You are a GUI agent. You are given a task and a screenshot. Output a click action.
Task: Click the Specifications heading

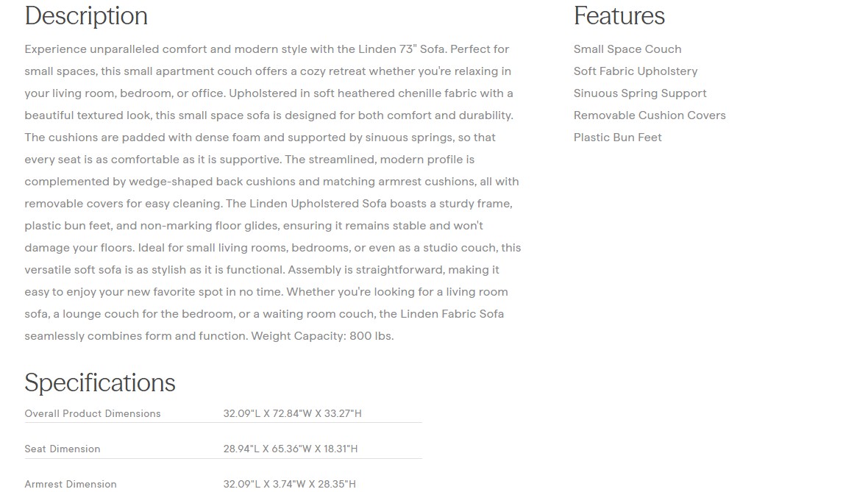[x=100, y=382]
